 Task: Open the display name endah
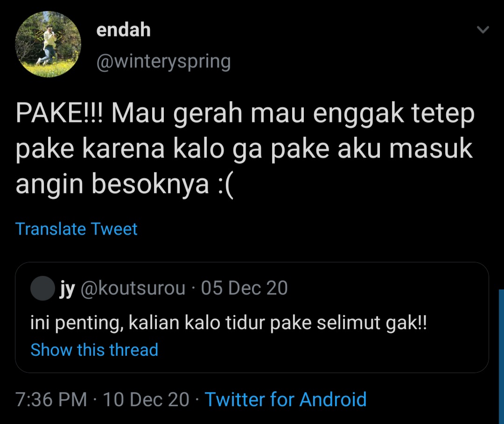coord(123,29)
